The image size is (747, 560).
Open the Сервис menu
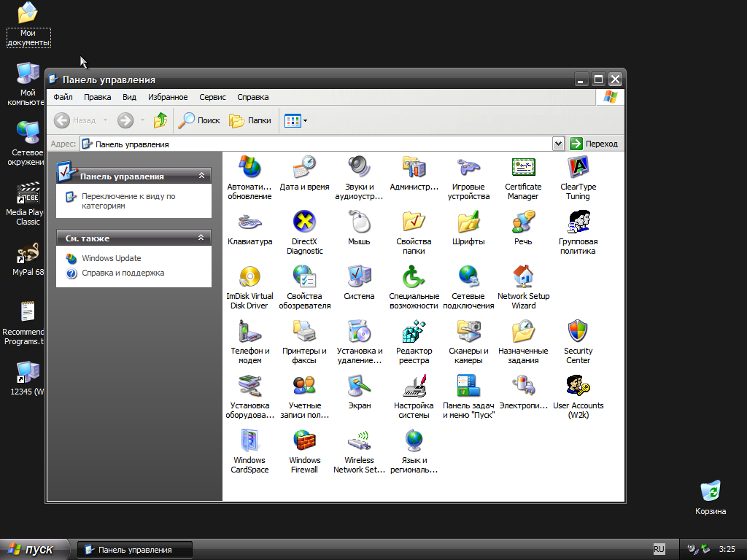coord(212,97)
